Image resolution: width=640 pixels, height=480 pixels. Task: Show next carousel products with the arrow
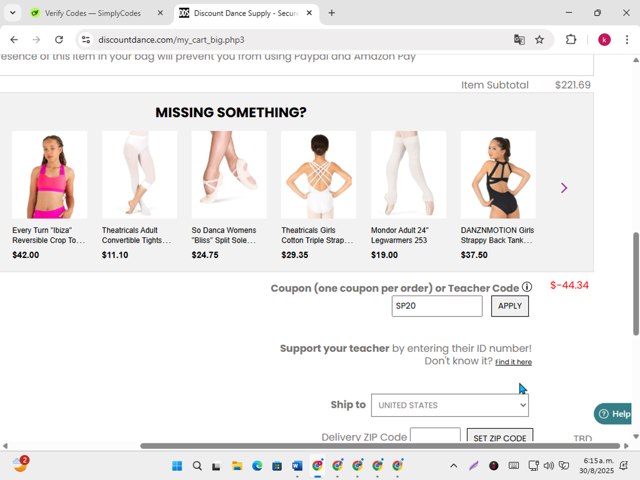click(564, 188)
